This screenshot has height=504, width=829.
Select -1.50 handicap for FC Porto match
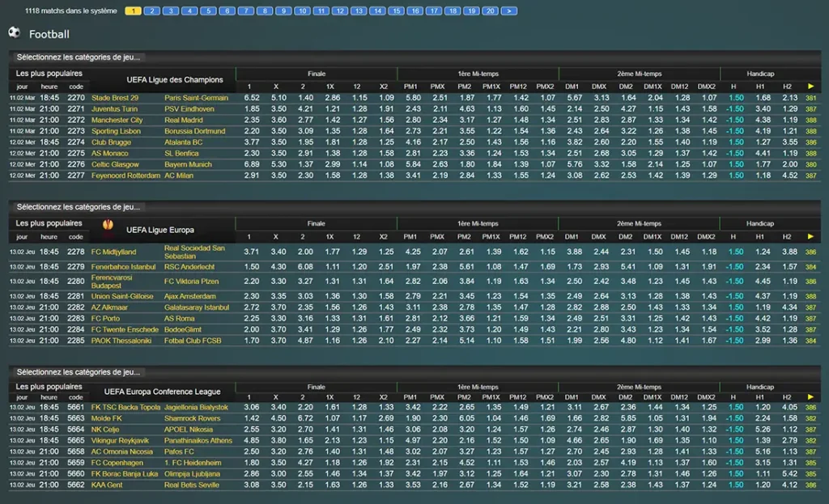click(734, 319)
